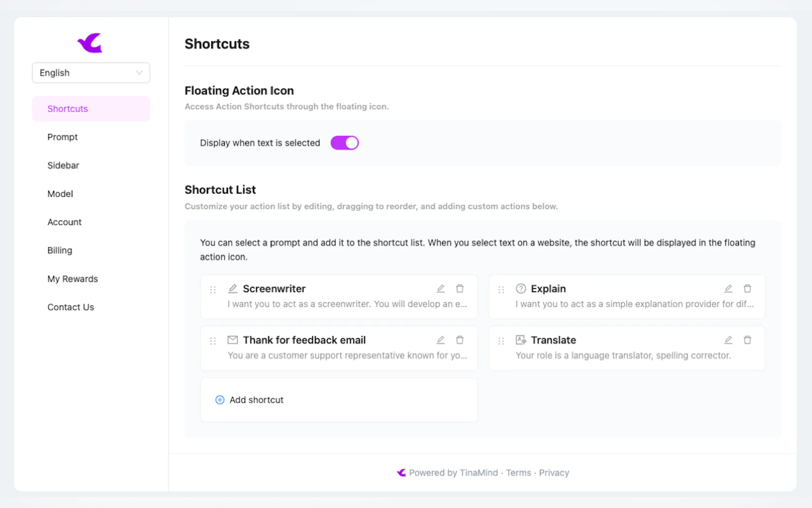The width and height of the screenshot is (812, 508).
Task: Click the drag handle on Translate card
Action: (x=501, y=341)
